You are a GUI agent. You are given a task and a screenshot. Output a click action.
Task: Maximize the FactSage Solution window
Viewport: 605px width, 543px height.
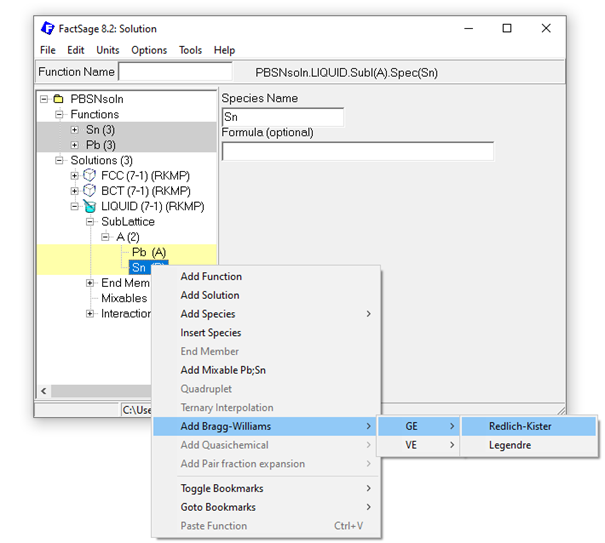[x=507, y=28]
